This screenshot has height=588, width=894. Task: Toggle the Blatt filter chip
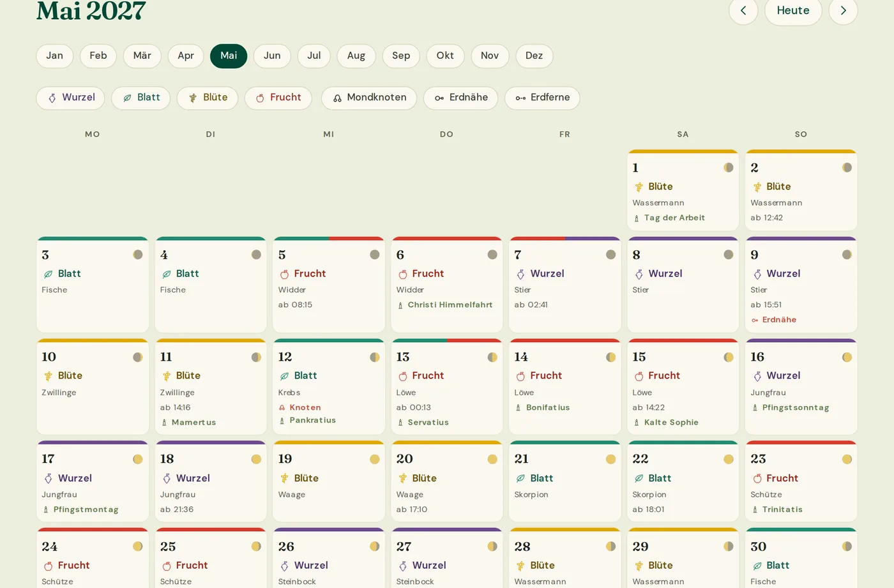click(x=141, y=98)
